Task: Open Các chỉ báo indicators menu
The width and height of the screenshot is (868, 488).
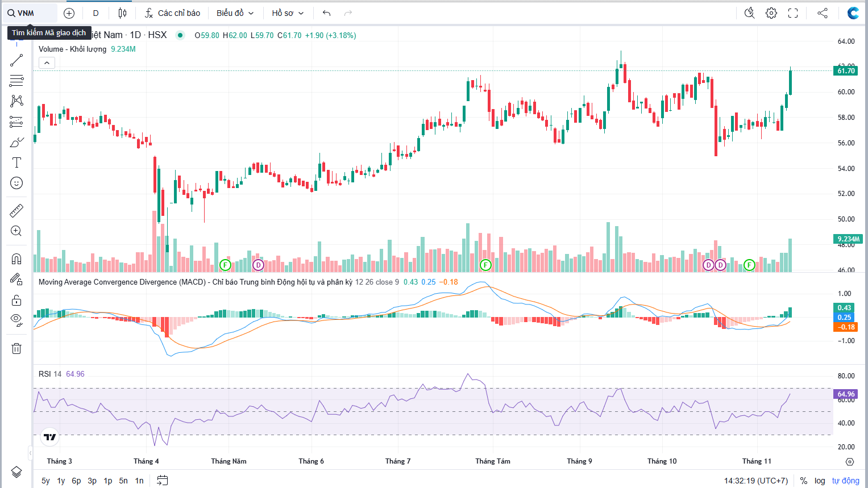Action: 172,13
